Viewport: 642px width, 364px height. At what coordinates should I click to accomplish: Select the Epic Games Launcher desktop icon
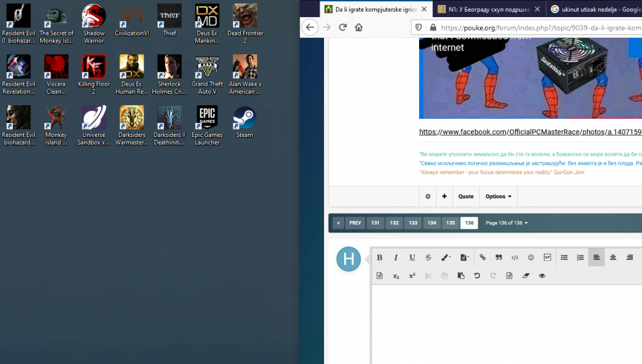click(206, 125)
